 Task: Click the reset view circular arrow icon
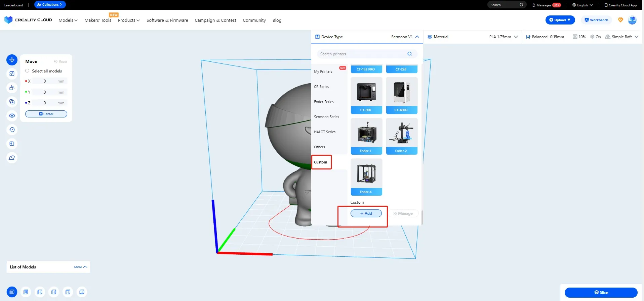12,130
